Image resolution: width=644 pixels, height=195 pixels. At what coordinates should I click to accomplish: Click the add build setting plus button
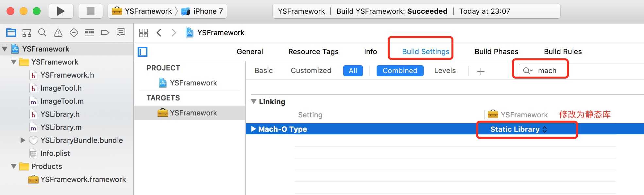(x=481, y=71)
